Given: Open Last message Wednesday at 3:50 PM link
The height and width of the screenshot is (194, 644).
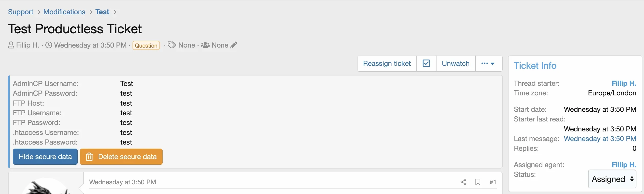Looking at the screenshot, I should click(x=600, y=139).
